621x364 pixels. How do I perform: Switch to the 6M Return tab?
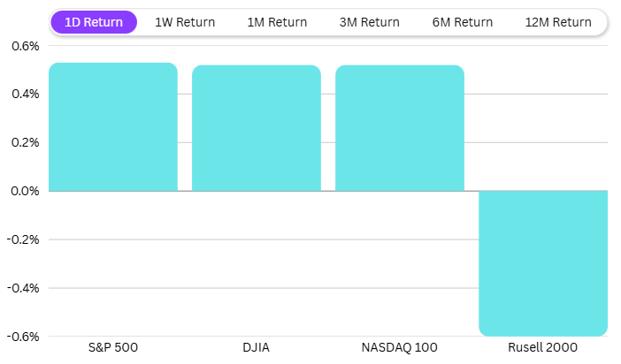[x=462, y=22]
